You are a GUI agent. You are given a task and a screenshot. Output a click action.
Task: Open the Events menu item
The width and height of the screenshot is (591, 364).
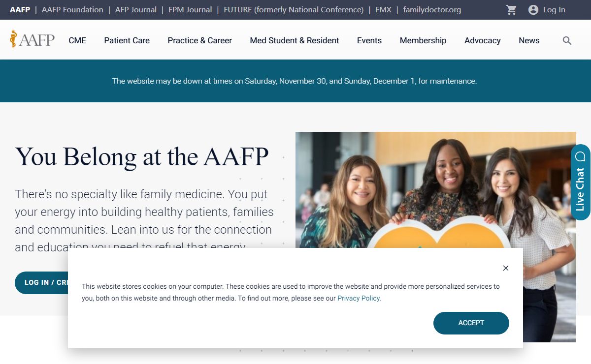coord(369,40)
